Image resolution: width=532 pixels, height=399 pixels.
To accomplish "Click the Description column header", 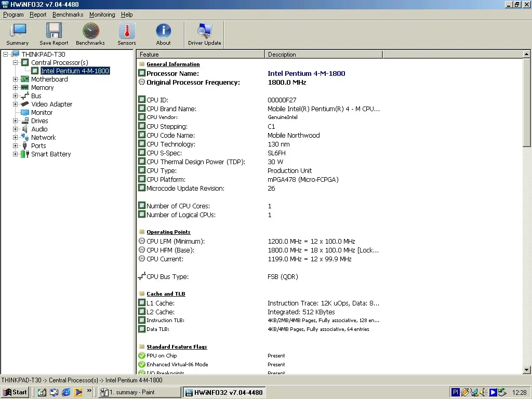I will [324, 54].
